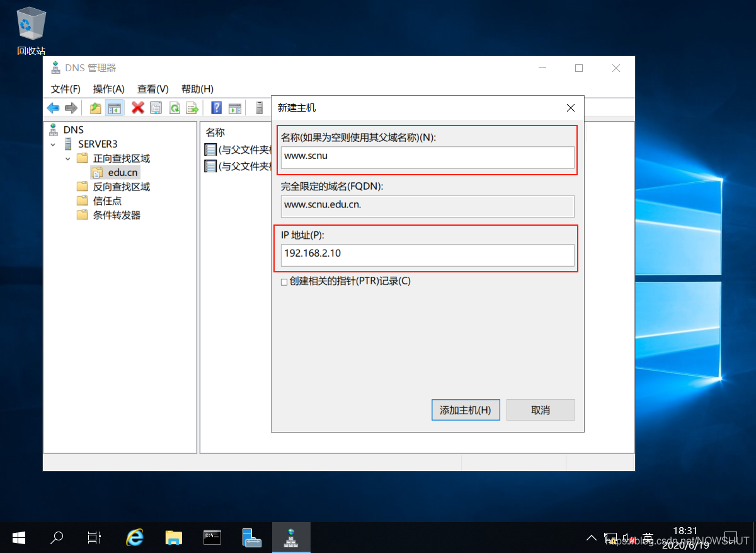Click the Export List toolbar icon
Image resolution: width=756 pixels, height=553 pixels.
(x=192, y=108)
